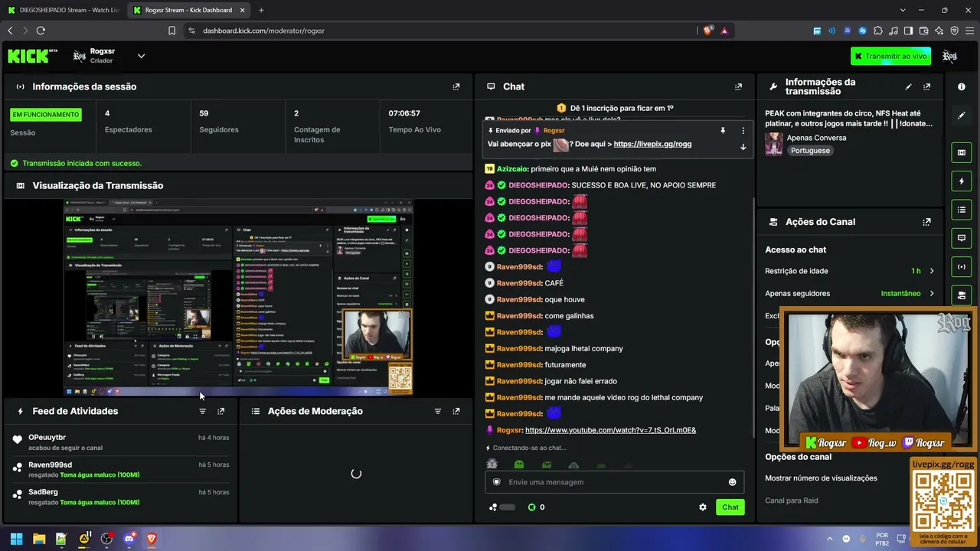Open browser extensions puzzle icon
The height and width of the screenshot is (551, 980).
click(877, 31)
